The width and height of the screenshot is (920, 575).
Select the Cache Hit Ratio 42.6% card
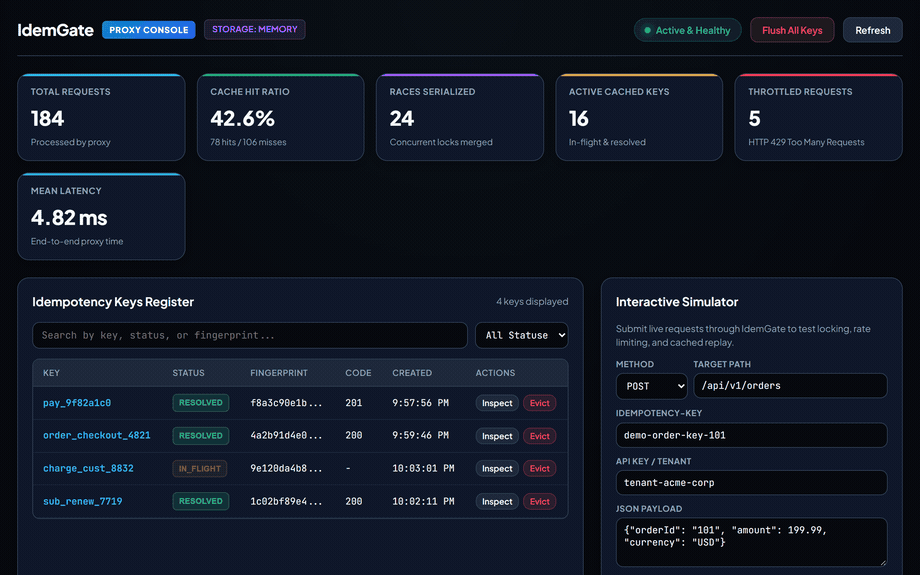[x=280, y=117]
